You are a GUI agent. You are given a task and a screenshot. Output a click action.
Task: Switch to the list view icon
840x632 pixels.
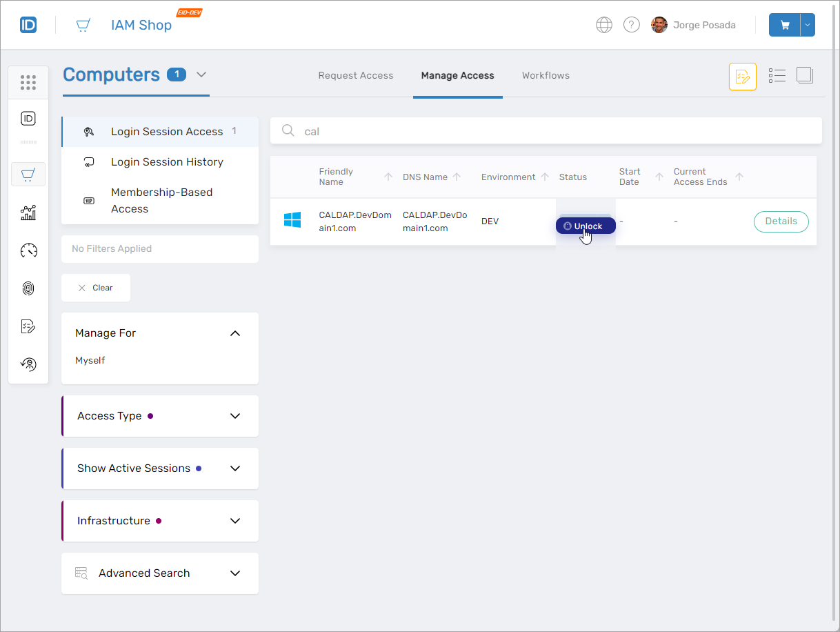coord(777,76)
